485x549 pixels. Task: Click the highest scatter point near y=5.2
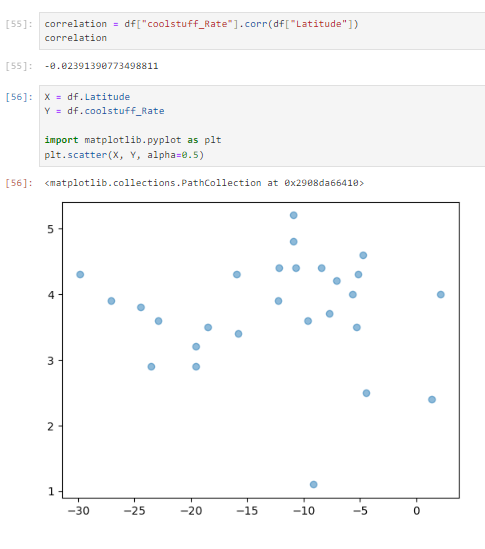[293, 215]
